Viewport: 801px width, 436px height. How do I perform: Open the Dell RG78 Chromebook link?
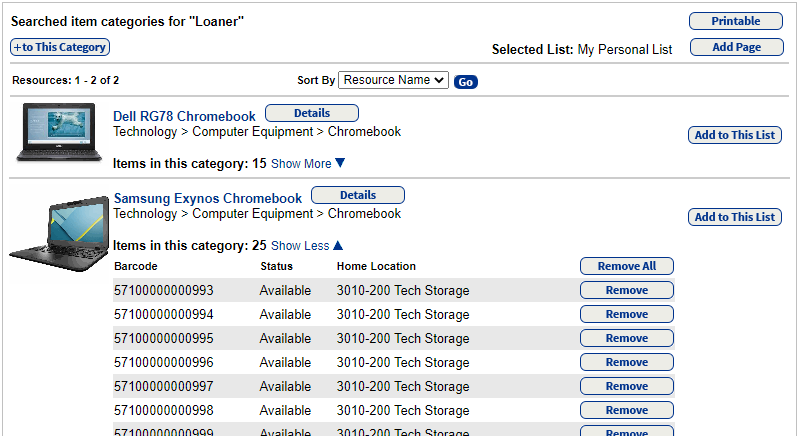coord(184,116)
